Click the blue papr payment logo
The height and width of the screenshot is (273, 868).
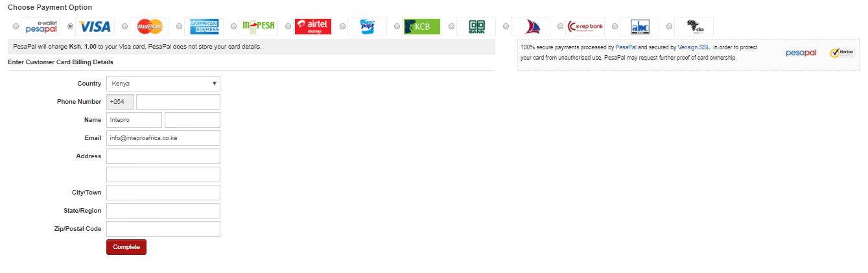click(368, 27)
